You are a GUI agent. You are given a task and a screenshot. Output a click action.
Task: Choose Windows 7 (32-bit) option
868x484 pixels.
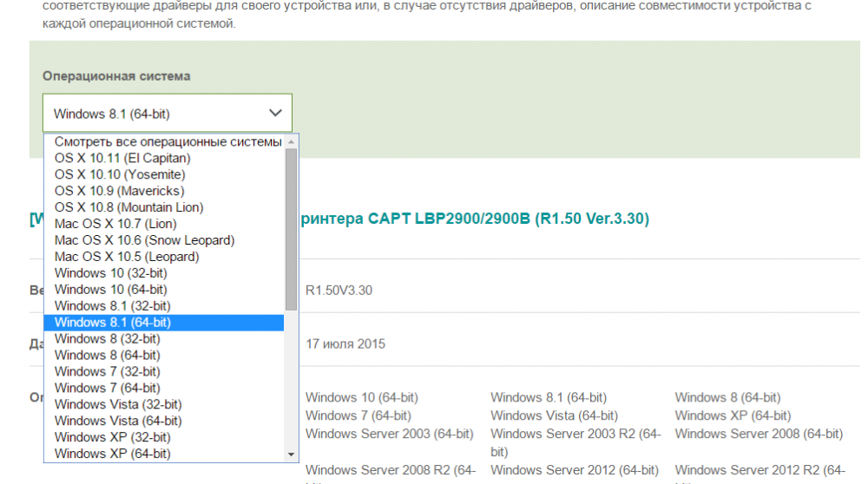pos(164,372)
